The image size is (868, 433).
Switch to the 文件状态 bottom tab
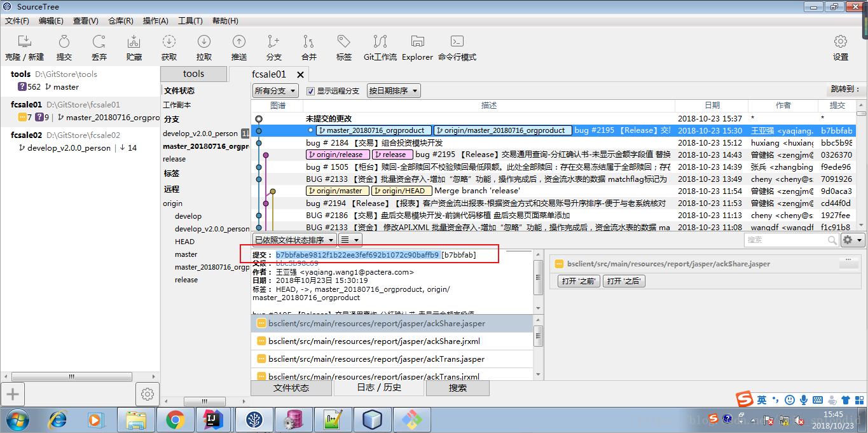291,388
